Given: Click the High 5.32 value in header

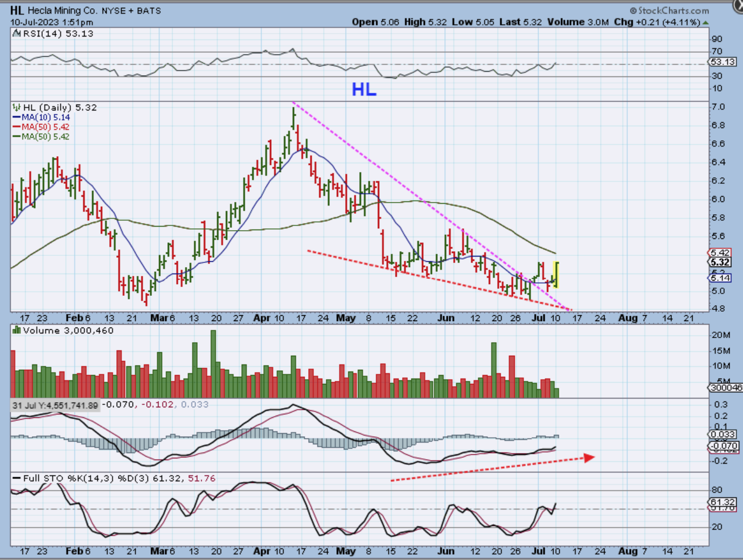Looking at the screenshot, I should click(x=425, y=22).
